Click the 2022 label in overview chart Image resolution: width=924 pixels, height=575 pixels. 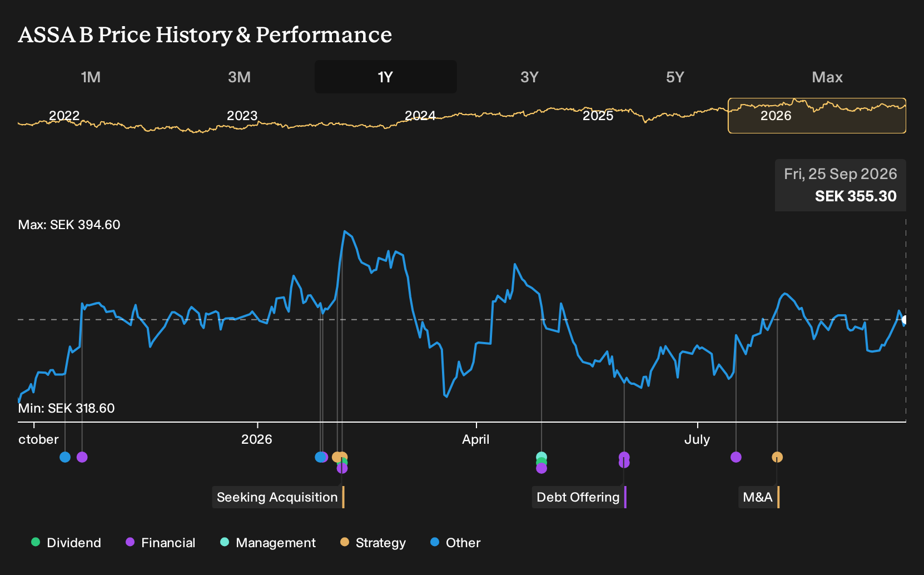tap(64, 116)
